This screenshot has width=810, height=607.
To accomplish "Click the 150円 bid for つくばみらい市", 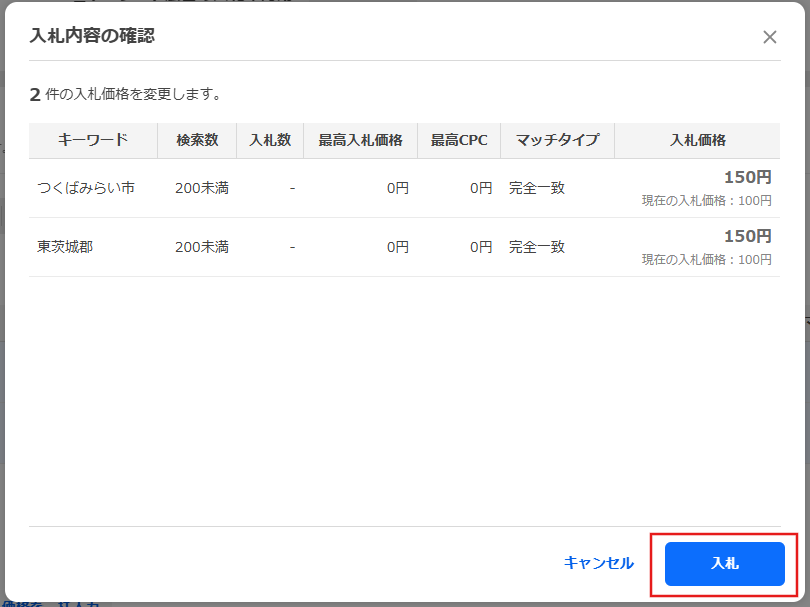I will [x=747, y=178].
